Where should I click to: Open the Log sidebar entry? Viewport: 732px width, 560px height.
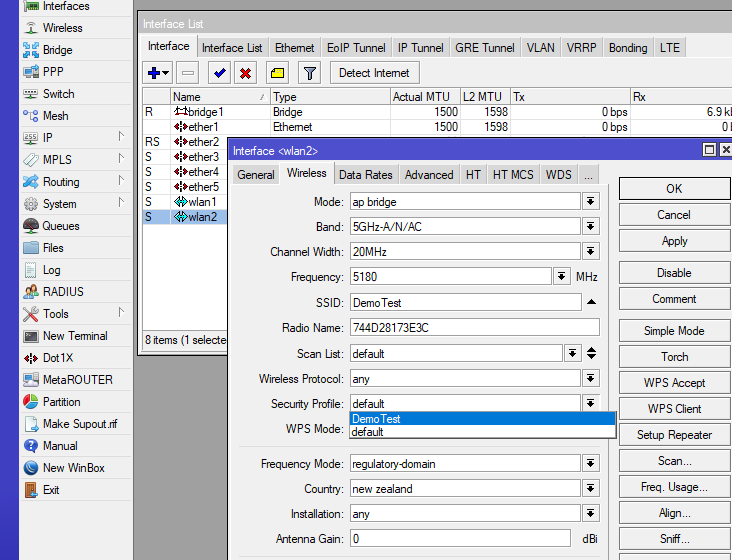(51, 270)
